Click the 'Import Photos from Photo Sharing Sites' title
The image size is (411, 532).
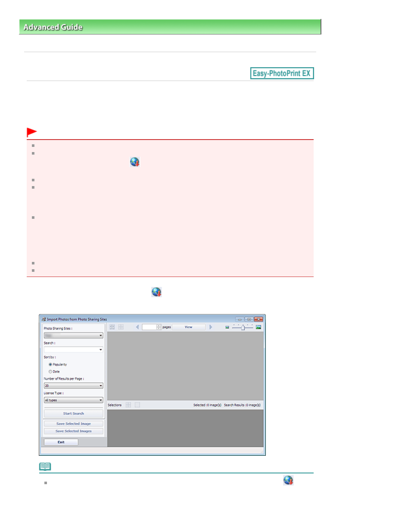click(x=77, y=319)
